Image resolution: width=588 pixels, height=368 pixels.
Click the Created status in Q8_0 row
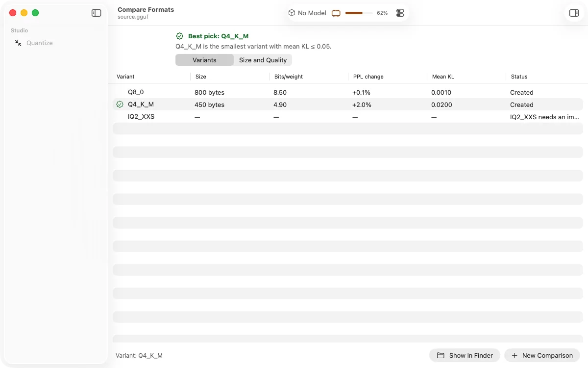click(x=522, y=92)
